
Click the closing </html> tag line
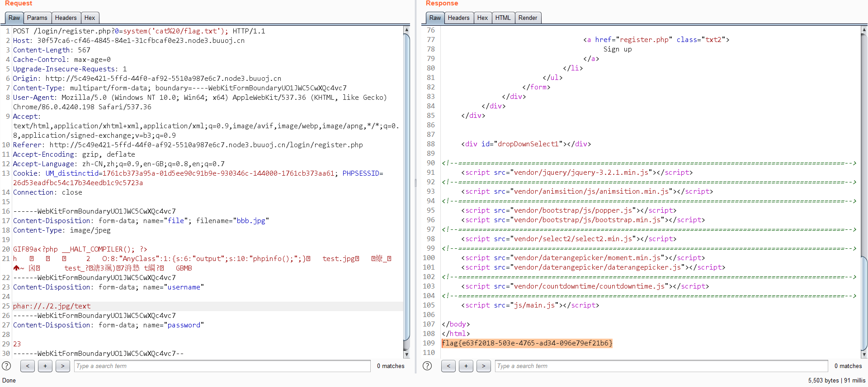point(456,334)
